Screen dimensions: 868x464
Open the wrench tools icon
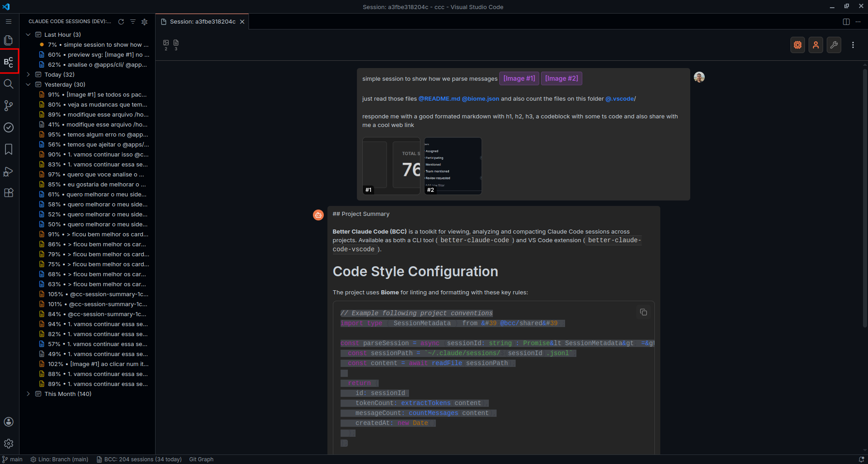834,45
